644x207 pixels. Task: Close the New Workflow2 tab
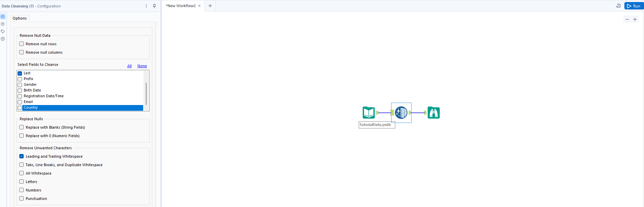tap(199, 6)
